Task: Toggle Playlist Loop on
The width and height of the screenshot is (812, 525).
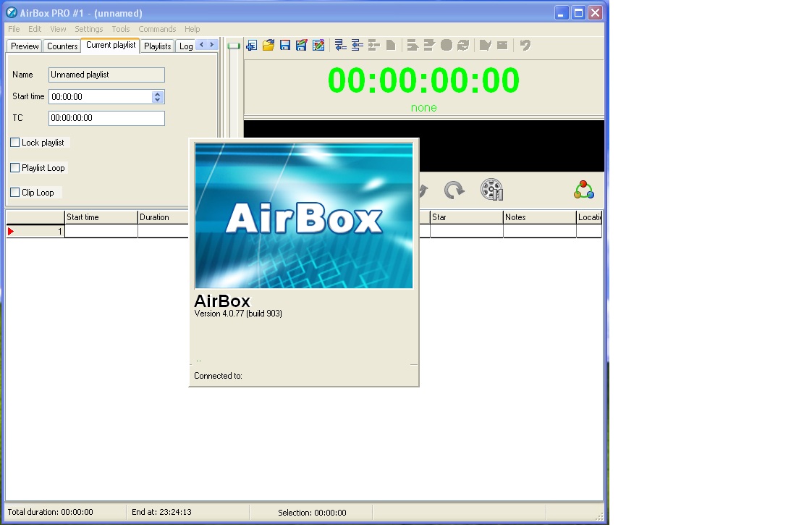Action: [x=14, y=168]
